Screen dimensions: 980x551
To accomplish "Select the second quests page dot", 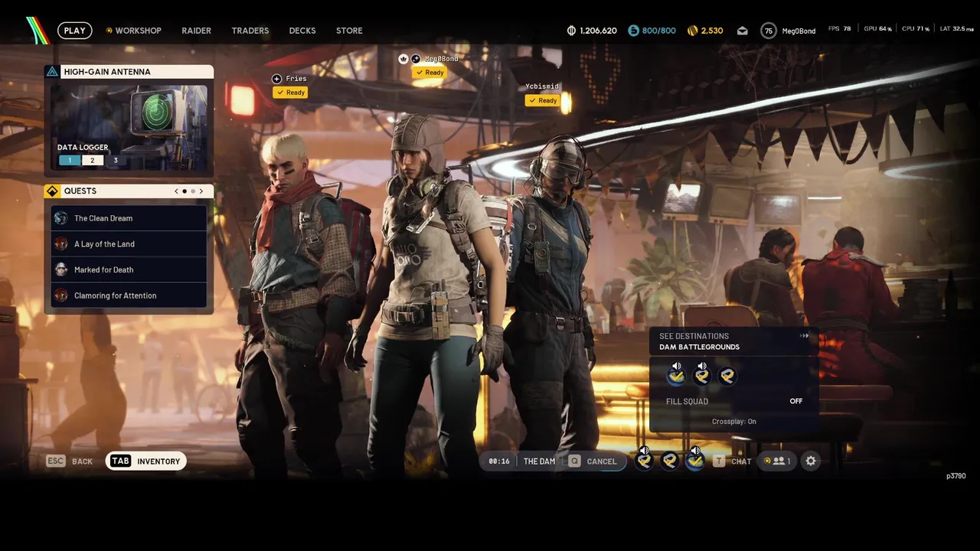I will click(193, 191).
